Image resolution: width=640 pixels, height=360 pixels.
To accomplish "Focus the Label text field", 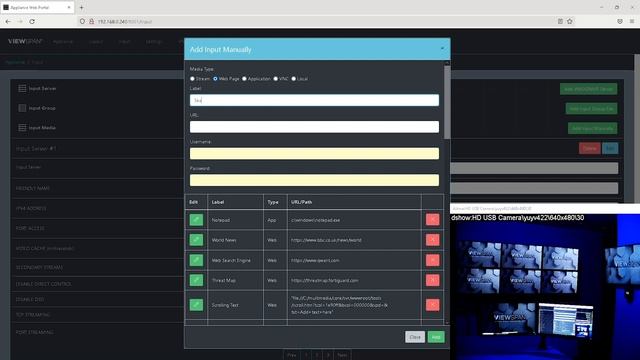I will click(314, 100).
